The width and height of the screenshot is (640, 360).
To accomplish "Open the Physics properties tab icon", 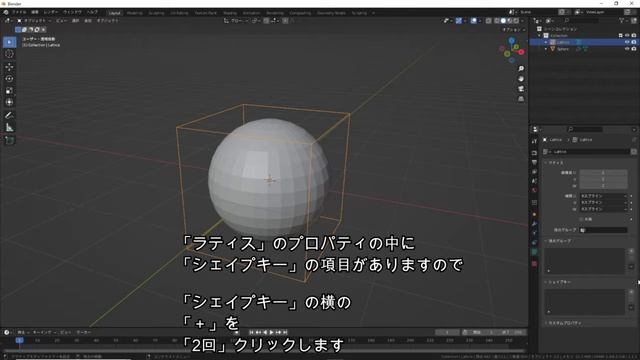I will point(534,233).
